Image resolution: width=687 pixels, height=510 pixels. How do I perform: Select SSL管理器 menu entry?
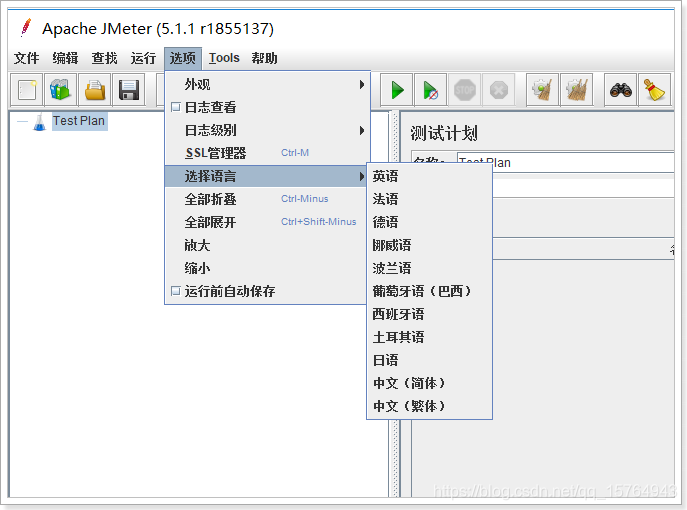[x=266, y=153]
